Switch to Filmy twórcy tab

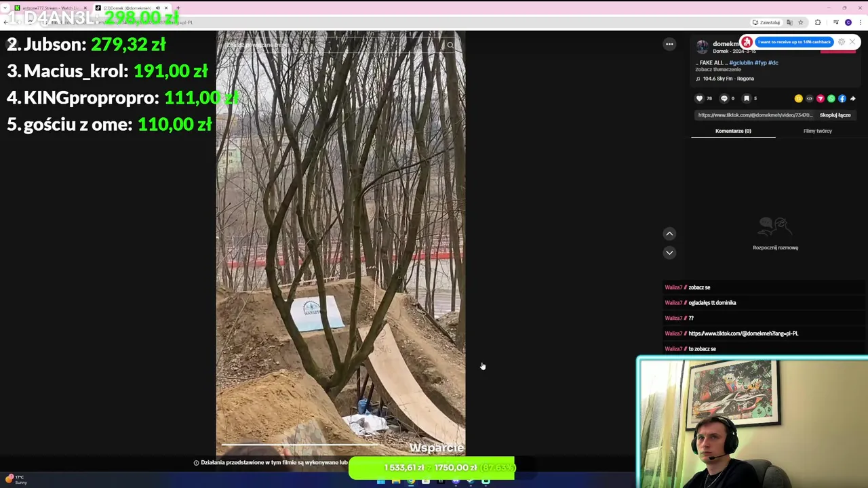pos(817,131)
